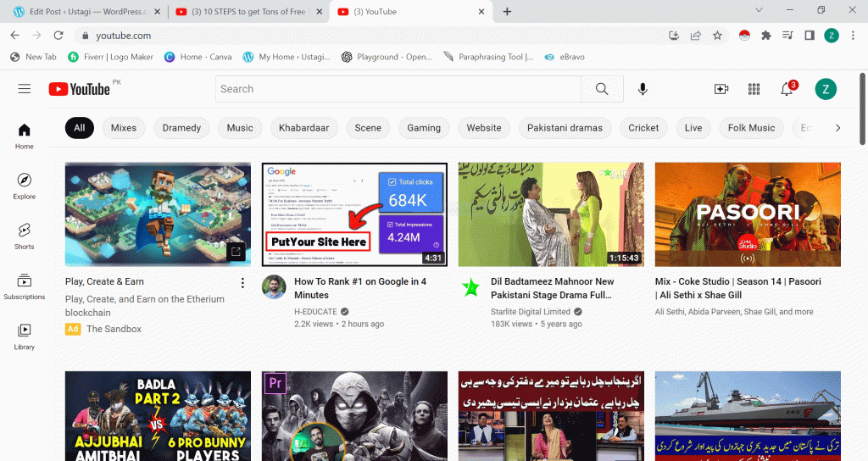Select the Dramedy filter chip
The height and width of the screenshot is (461, 868).
(x=181, y=128)
